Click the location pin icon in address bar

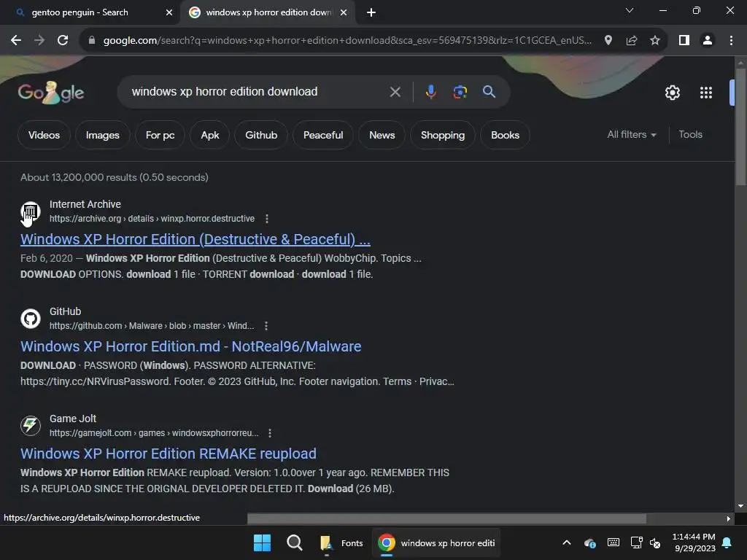[608, 41]
